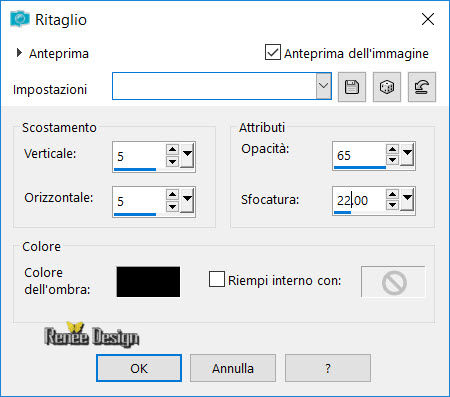The width and height of the screenshot is (450, 397).
Task: Click the ? help button
Action: [x=328, y=368]
